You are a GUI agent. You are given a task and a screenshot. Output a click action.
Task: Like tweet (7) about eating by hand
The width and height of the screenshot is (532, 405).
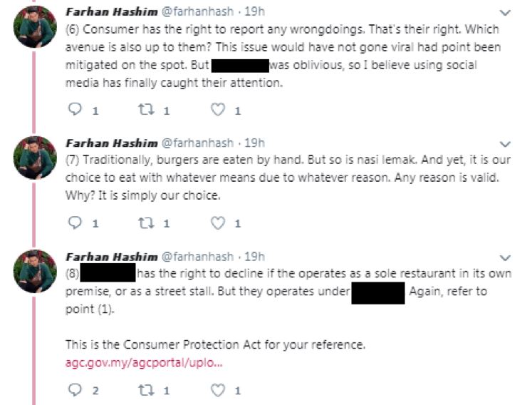point(219,223)
